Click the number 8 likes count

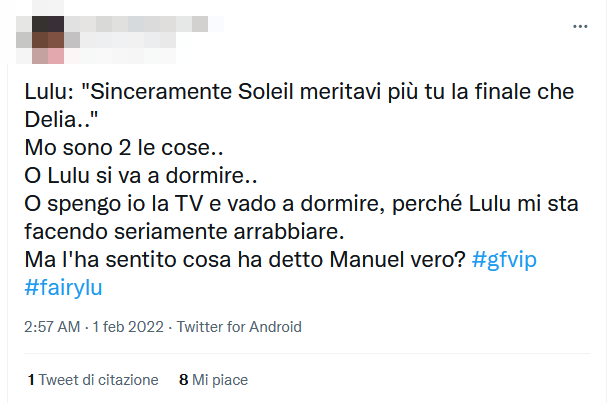click(x=183, y=380)
